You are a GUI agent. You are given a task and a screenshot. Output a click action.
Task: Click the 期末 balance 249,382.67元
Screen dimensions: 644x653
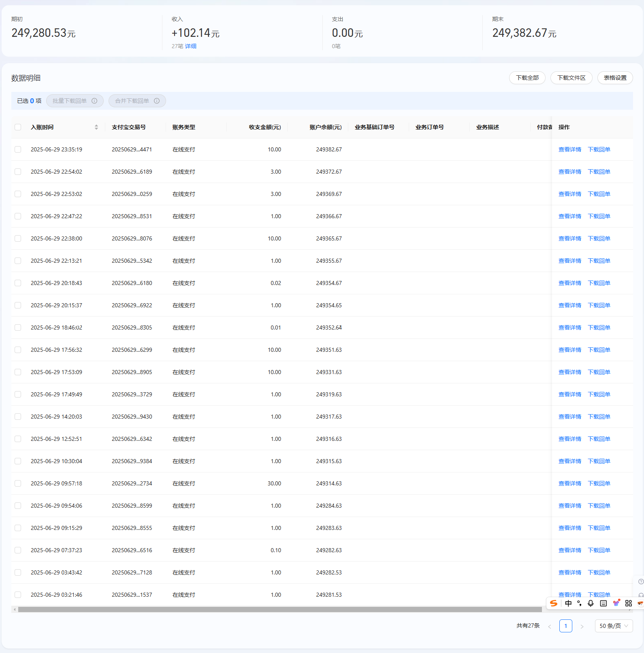click(x=524, y=33)
